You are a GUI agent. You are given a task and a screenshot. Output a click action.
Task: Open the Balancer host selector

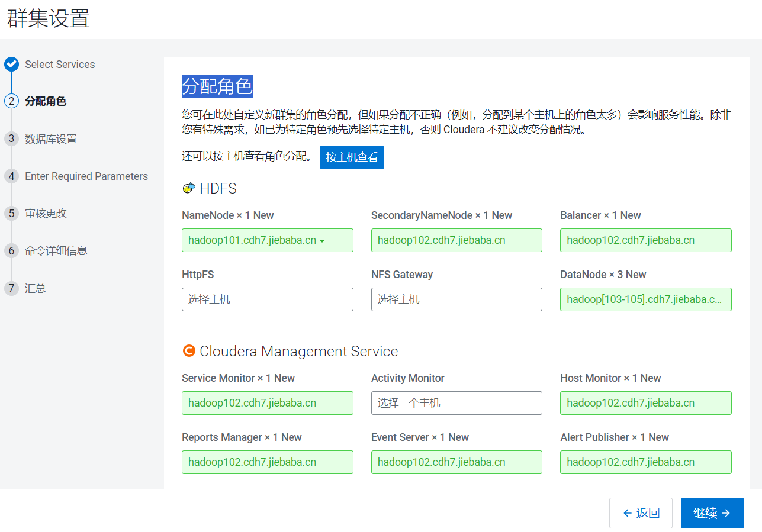[646, 240]
